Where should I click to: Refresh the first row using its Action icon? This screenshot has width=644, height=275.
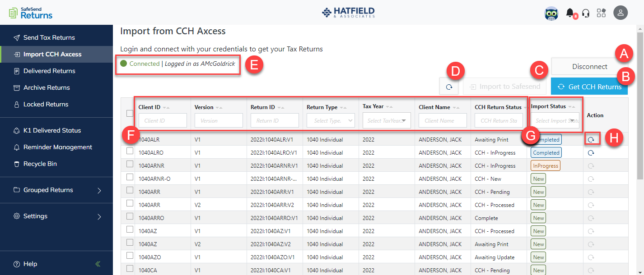[591, 139]
